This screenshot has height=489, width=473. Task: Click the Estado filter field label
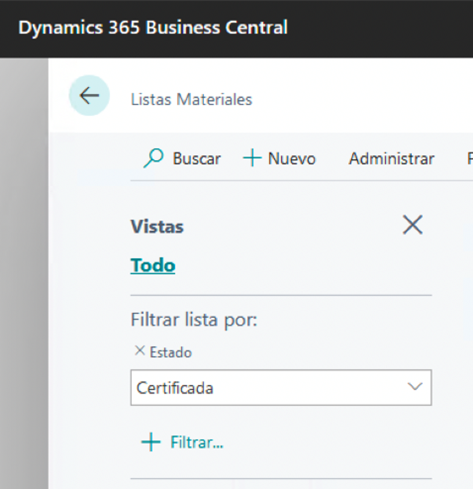point(171,352)
